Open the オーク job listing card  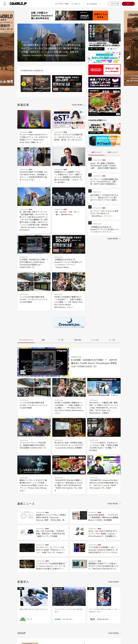[34, 605]
